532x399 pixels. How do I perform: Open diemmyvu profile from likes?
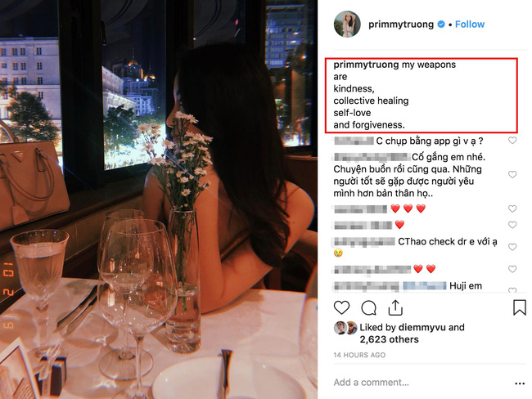click(422, 327)
